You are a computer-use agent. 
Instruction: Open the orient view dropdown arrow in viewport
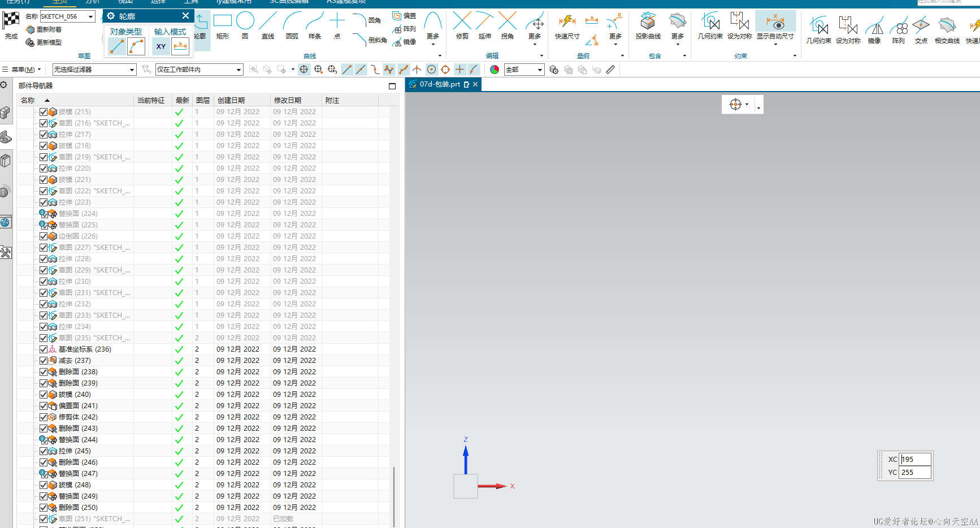[x=747, y=105]
